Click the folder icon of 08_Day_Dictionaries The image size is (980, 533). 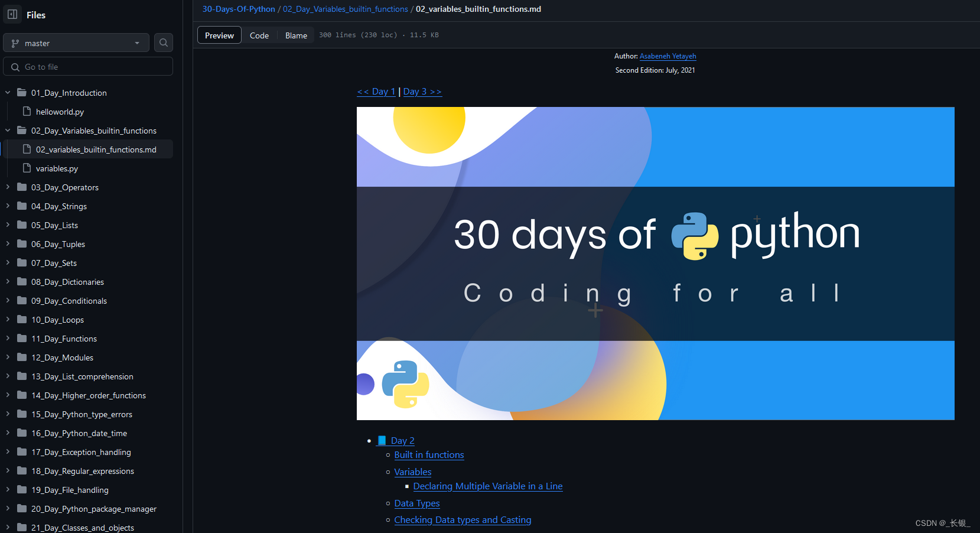(x=21, y=282)
